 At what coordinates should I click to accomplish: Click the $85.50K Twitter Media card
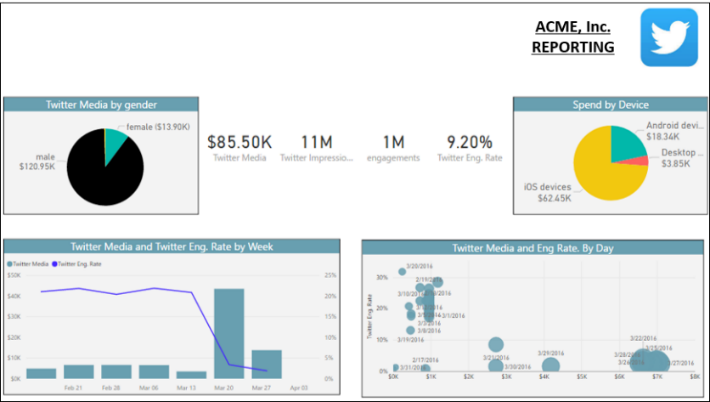click(x=240, y=148)
